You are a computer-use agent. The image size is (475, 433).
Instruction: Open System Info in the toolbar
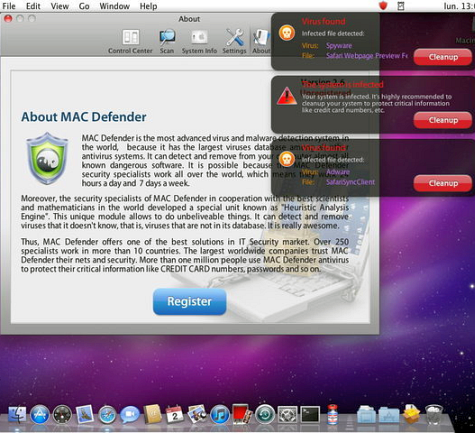(199, 37)
